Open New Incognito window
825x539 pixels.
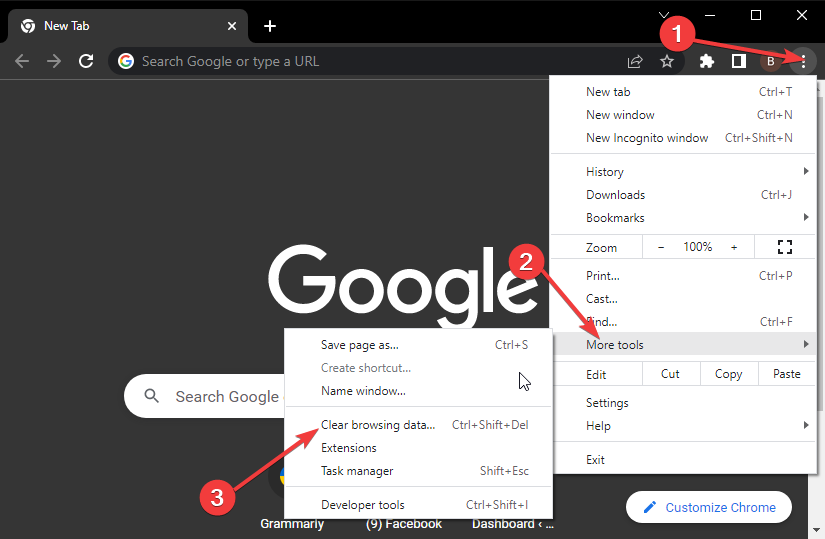[x=683, y=138]
